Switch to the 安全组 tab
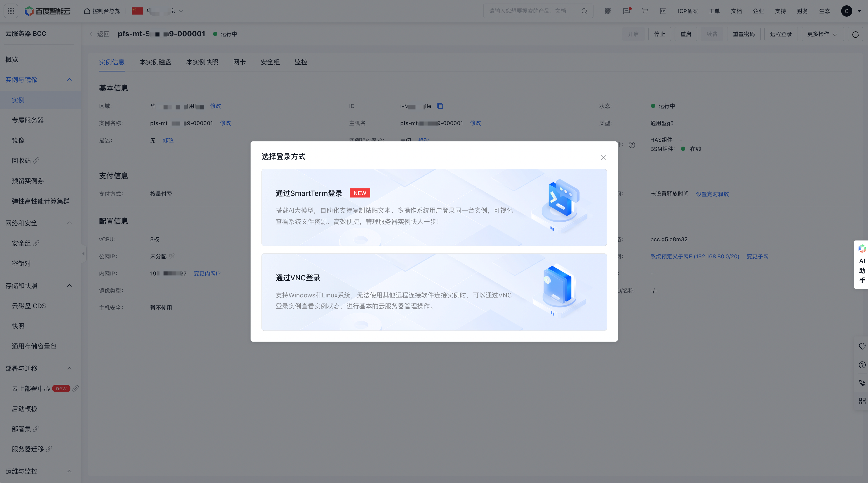The image size is (868, 483). tap(270, 62)
